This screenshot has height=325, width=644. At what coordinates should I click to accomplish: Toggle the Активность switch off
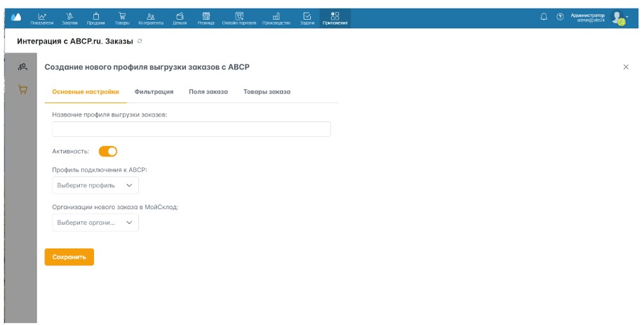click(108, 151)
